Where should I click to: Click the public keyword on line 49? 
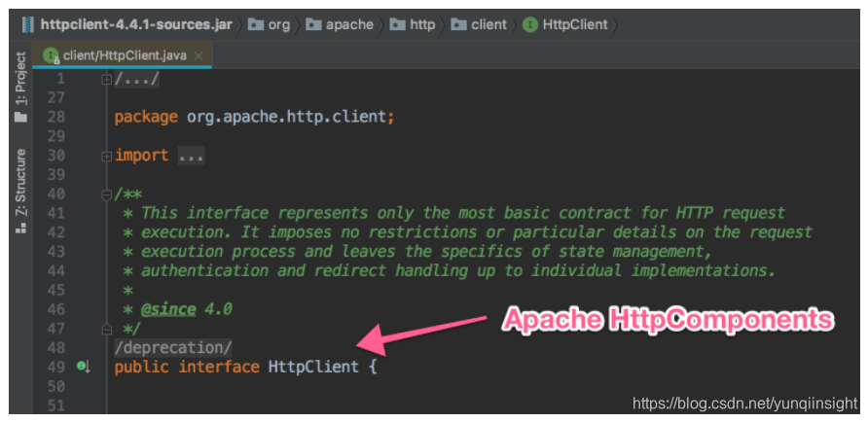click(x=142, y=367)
